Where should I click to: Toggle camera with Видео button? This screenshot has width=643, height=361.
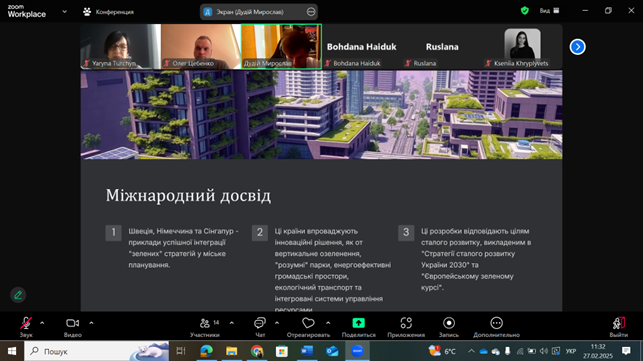[73, 327]
